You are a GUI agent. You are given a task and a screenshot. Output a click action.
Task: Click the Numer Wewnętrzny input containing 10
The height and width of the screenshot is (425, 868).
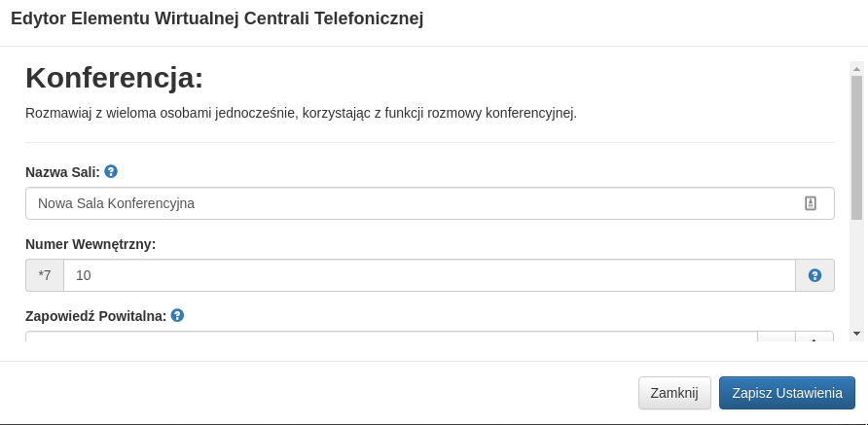428,275
